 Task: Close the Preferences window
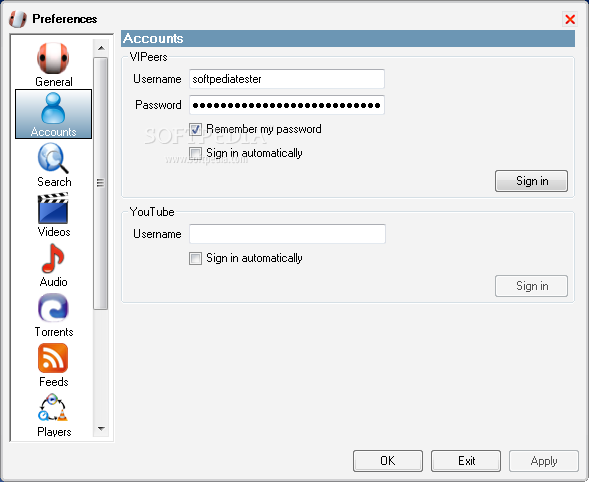pyautogui.click(x=570, y=19)
